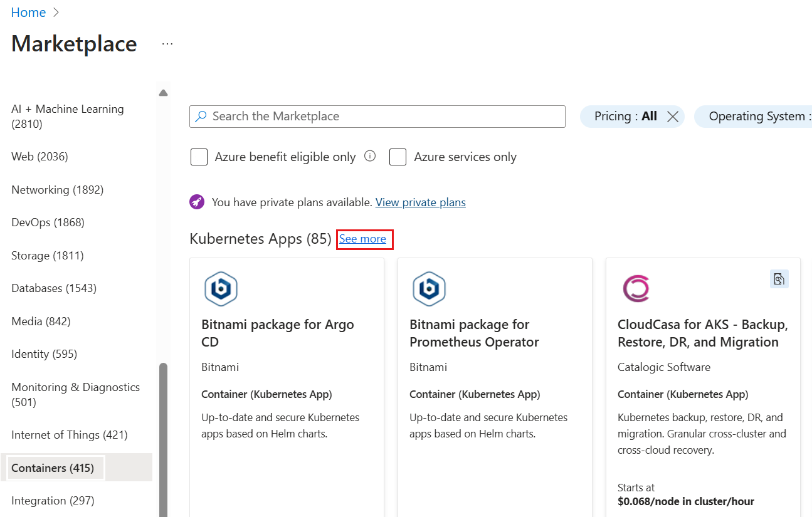Select the Integration (297) category

[53, 501]
